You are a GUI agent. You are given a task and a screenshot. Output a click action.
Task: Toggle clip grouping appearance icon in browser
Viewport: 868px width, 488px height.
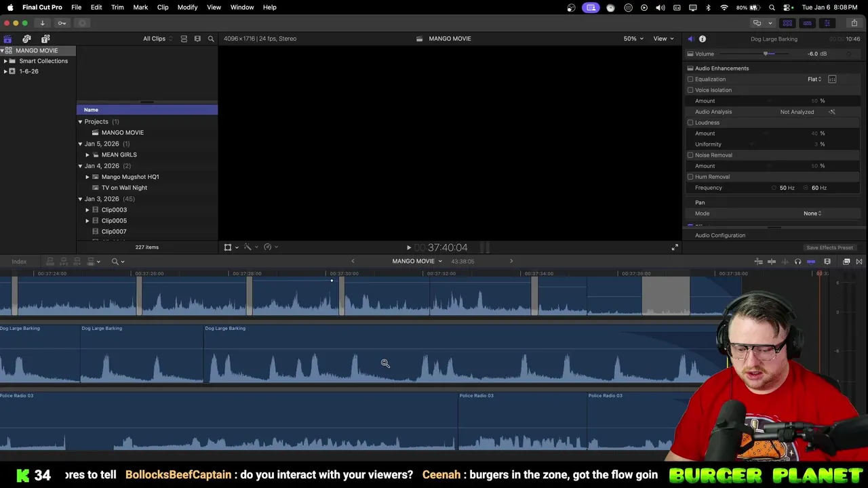coord(184,39)
